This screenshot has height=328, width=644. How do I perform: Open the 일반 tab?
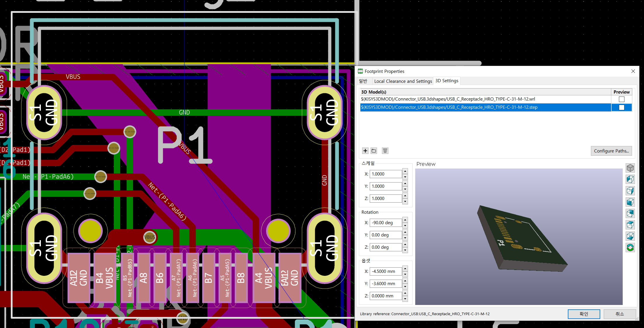point(363,81)
